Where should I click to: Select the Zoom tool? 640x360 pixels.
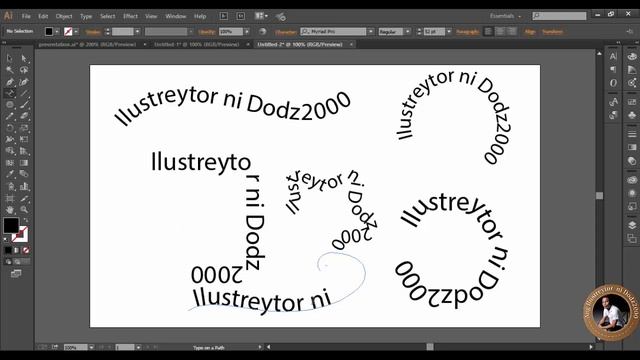[24, 210]
